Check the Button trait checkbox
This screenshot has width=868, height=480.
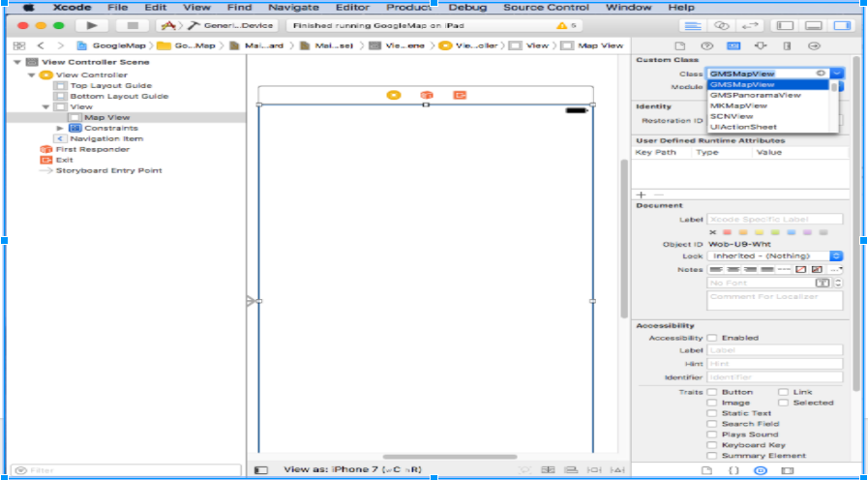click(x=712, y=392)
